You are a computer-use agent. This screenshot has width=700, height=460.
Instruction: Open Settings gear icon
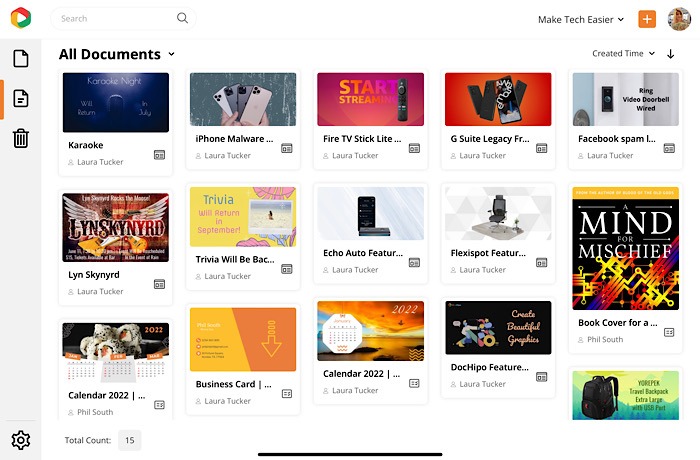pyautogui.click(x=21, y=440)
